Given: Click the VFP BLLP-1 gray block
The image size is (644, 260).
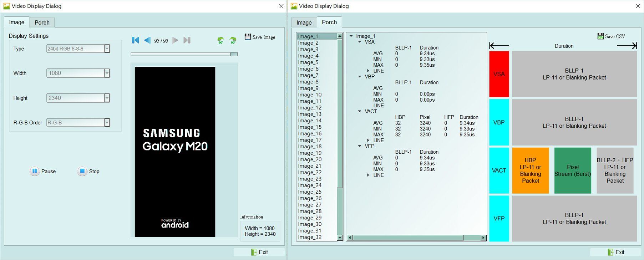Looking at the screenshot, I should tap(574, 218).
